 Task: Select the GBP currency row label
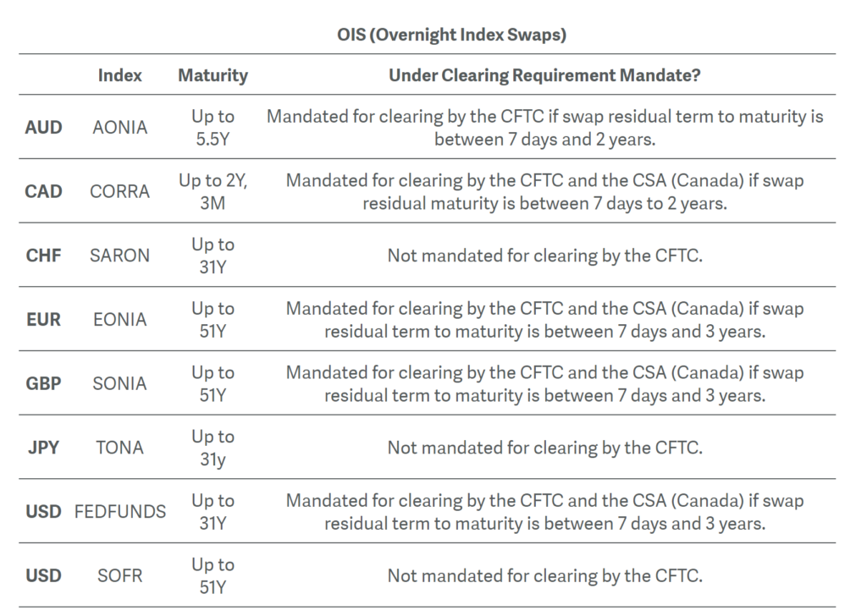(x=44, y=383)
